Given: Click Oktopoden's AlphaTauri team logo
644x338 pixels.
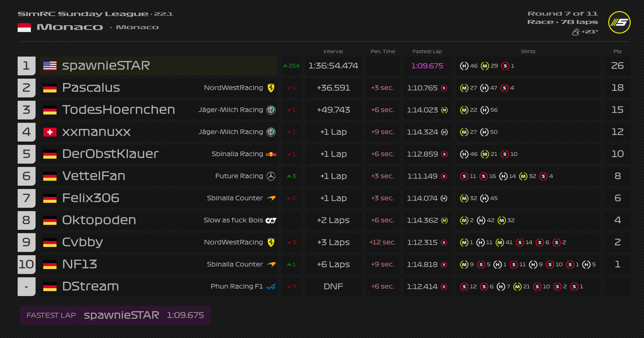Looking at the screenshot, I should click(271, 220).
